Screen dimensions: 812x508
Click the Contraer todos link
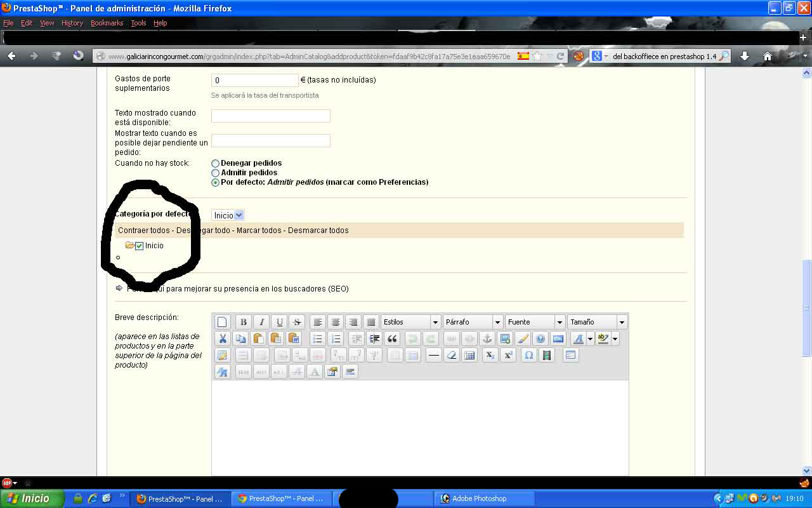pyautogui.click(x=144, y=231)
